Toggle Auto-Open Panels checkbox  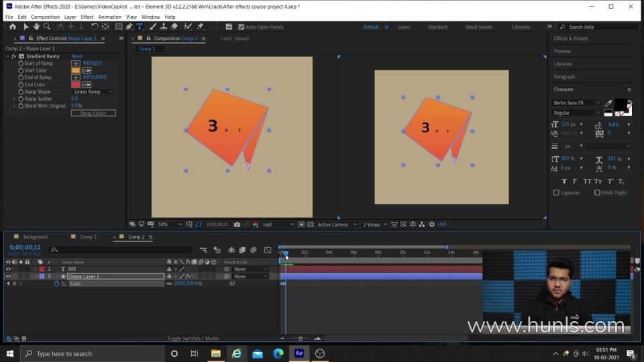[241, 27]
